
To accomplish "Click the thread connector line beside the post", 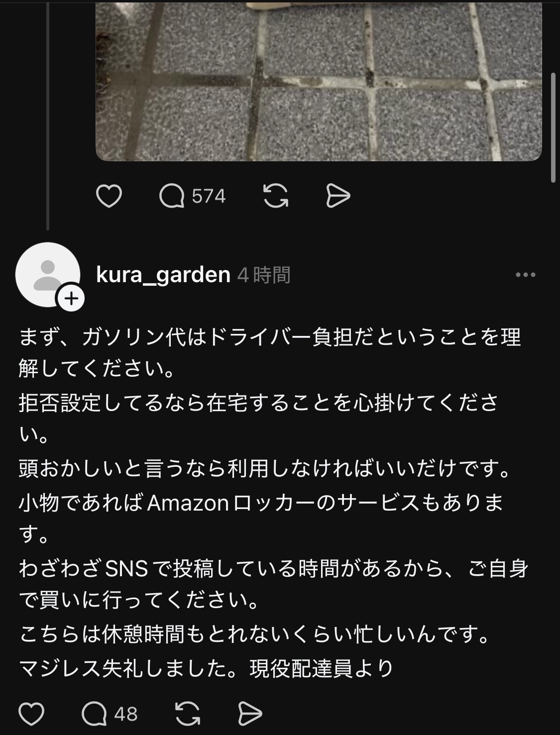I will click(x=48, y=115).
